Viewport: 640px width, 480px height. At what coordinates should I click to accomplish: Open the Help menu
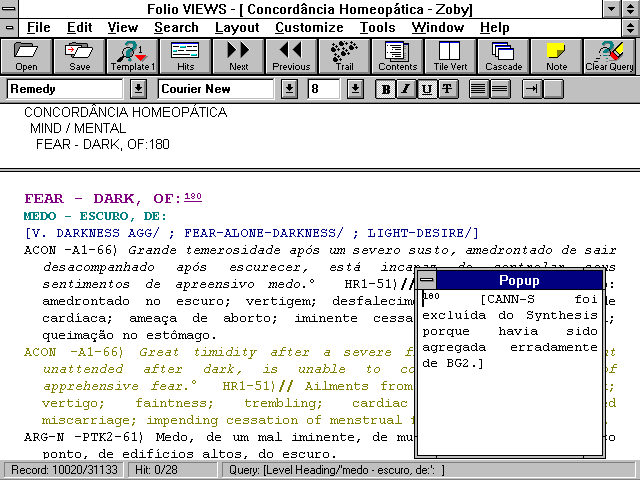pos(494,28)
